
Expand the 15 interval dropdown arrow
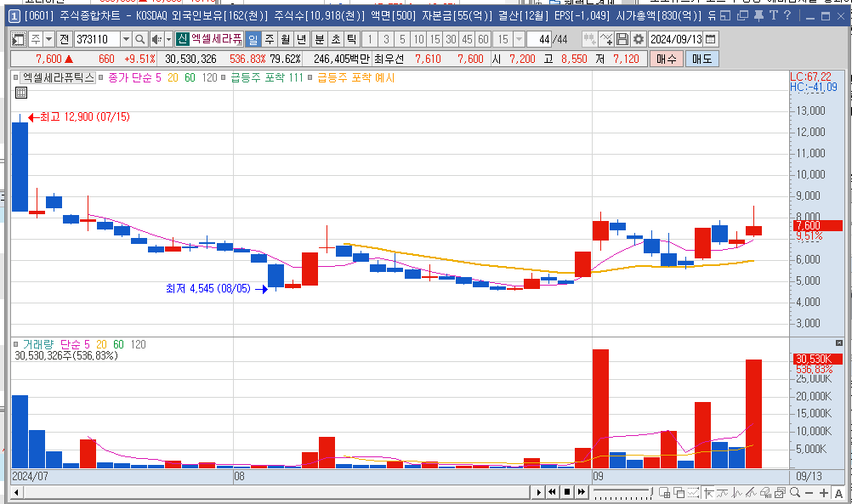519,39
